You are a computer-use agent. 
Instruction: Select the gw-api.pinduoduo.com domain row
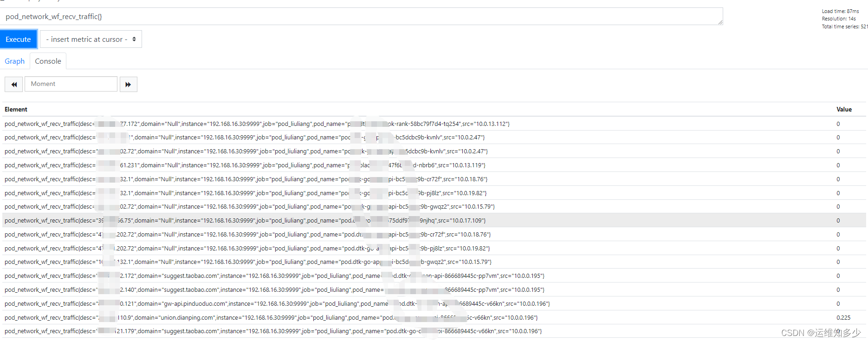point(434,303)
